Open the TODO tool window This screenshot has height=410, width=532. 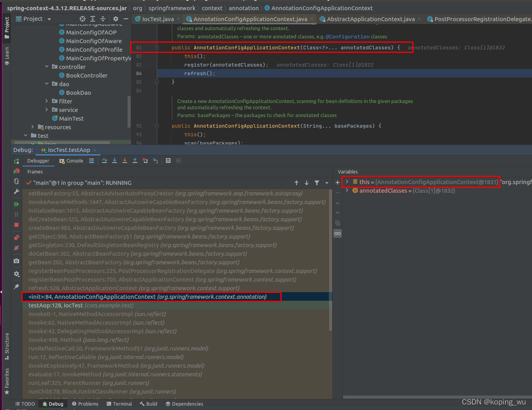(25, 404)
